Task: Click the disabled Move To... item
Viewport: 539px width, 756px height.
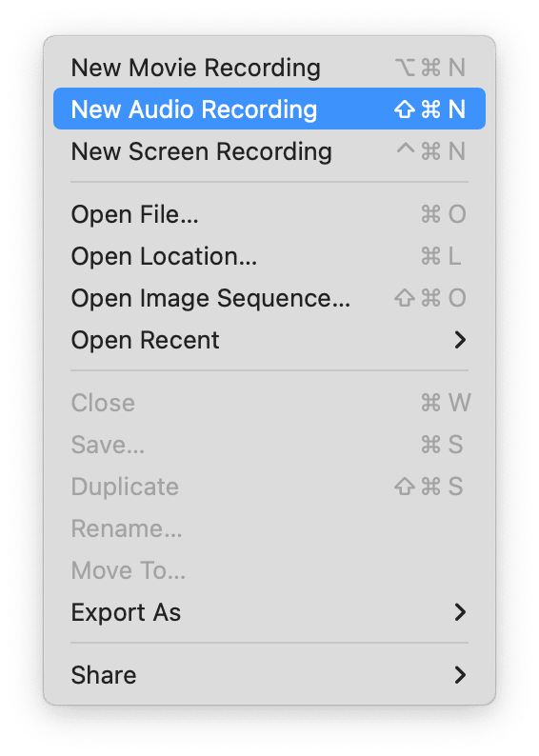Action: 269,570
